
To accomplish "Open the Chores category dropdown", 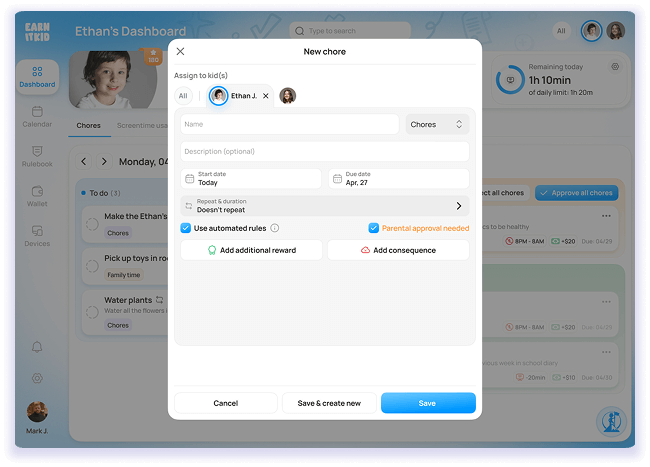I will point(437,125).
